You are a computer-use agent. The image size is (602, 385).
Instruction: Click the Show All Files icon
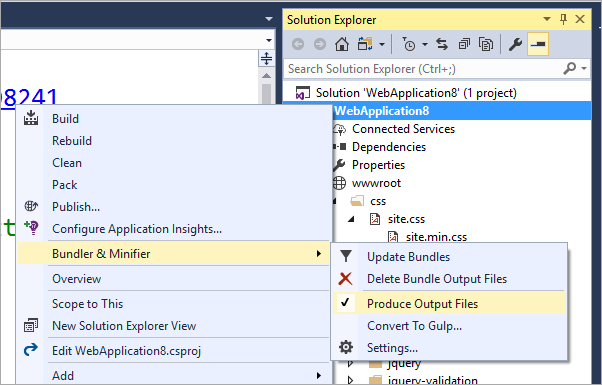(486, 45)
